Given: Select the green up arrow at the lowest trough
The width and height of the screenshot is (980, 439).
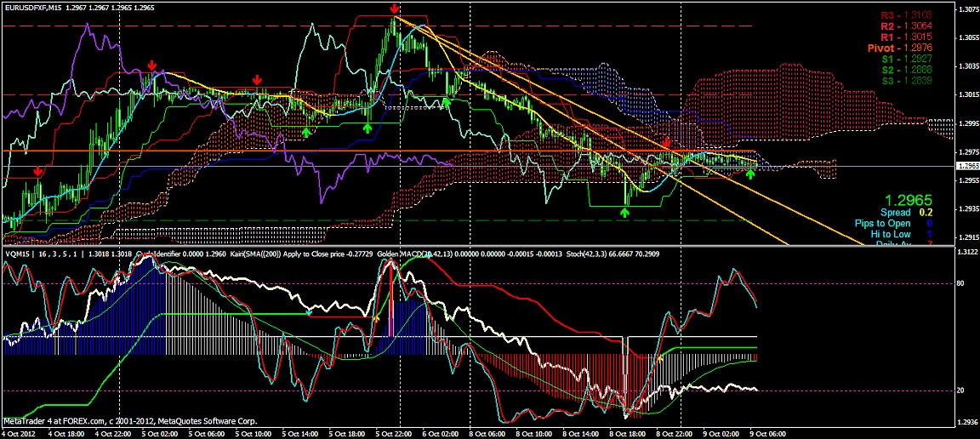Looking at the screenshot, I should pyautogui.click(x=625, y=212).
